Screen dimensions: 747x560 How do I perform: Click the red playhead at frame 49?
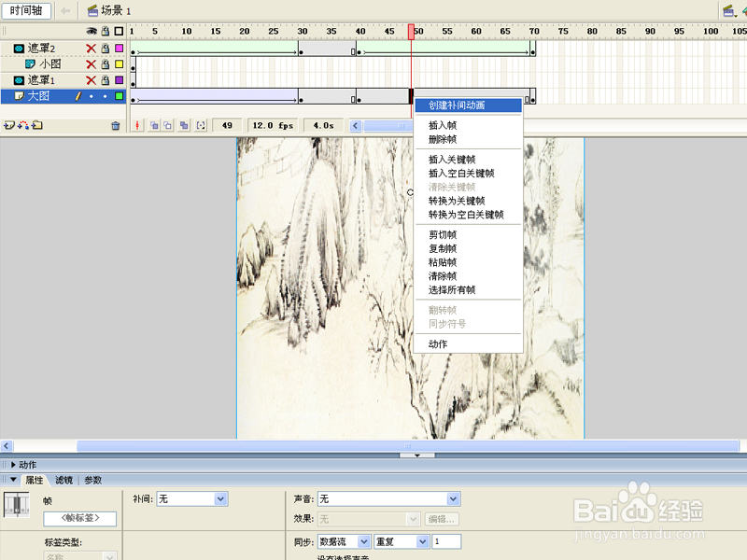[x=411, y=32]
